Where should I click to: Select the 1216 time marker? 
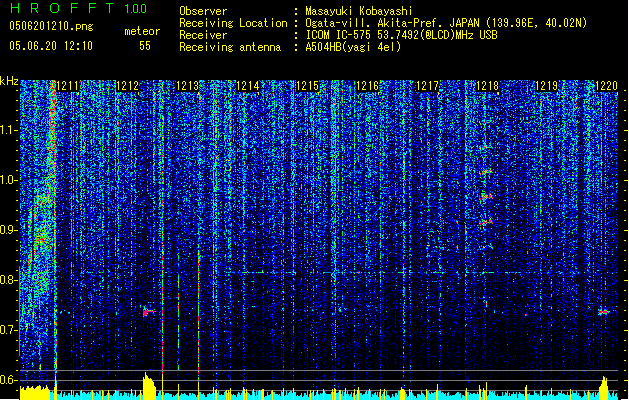point(367,86)
